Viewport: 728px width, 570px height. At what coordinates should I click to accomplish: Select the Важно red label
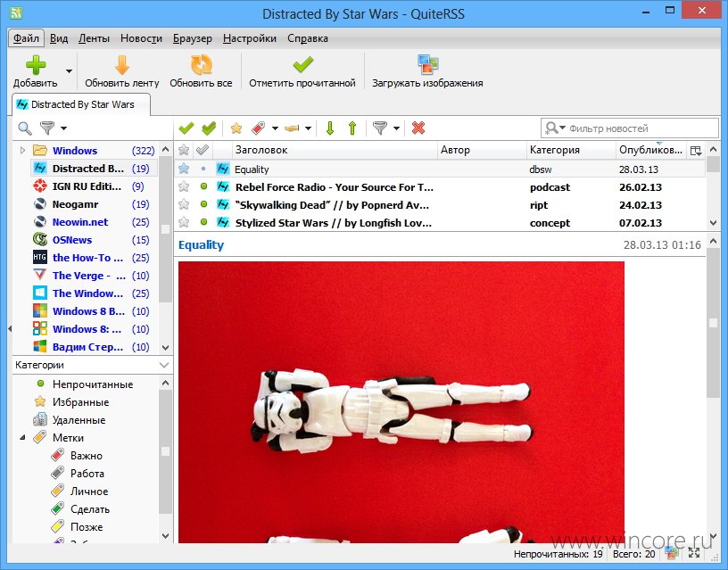[86, 455]
